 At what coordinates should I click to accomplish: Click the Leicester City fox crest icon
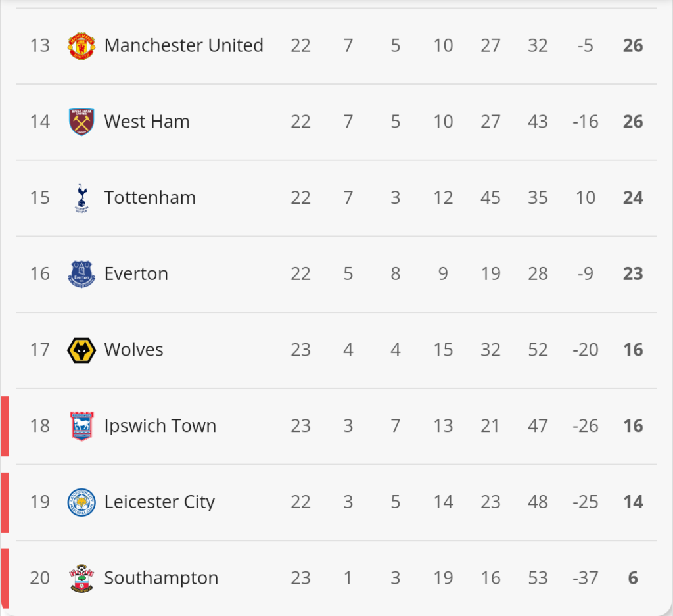[81, 502]
